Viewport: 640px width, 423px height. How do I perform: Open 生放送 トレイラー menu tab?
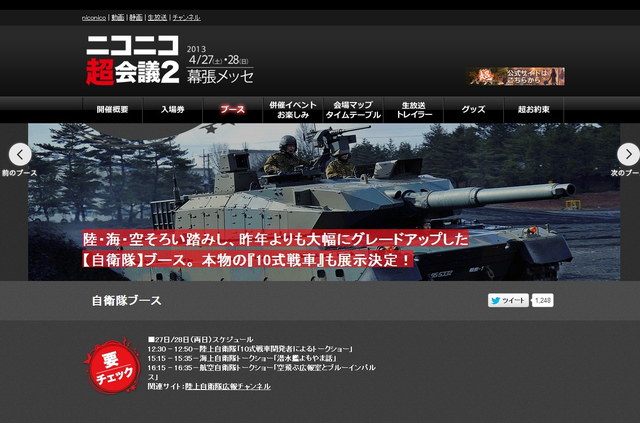click(x=414, y=110)
